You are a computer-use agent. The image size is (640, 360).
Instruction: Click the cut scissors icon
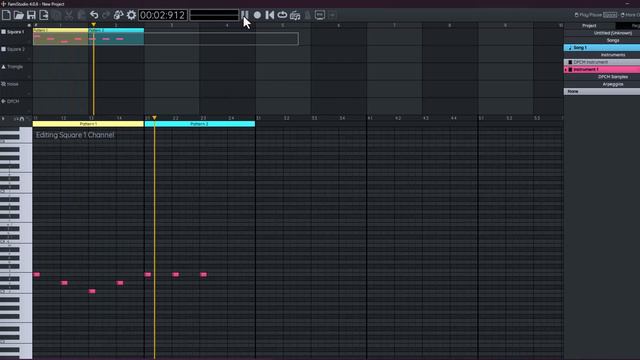click(69, 15)
